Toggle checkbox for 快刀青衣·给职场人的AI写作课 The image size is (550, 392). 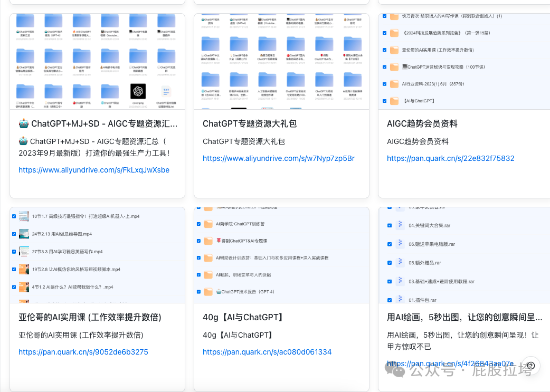tap(384, 16)
